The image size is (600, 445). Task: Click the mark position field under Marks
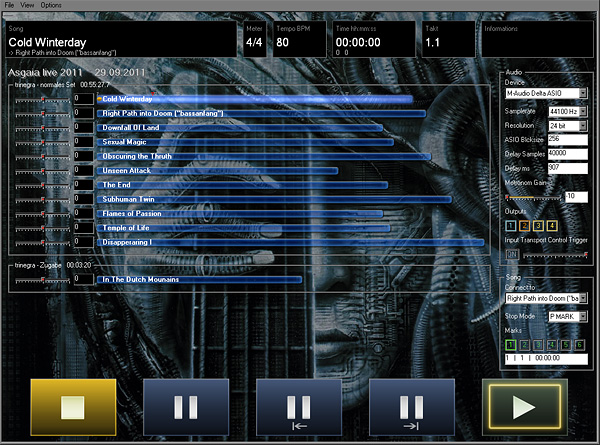(546, 359)
